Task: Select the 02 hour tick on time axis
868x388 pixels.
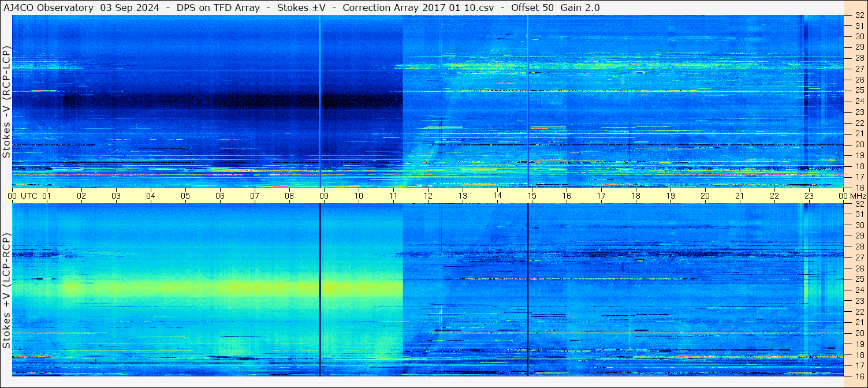Action: coord(81,196)
